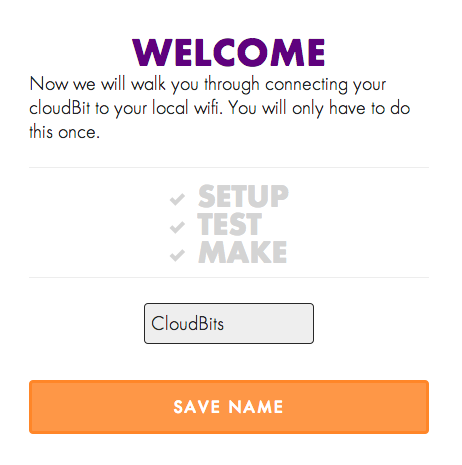Click the divider line above SETUP
The width and height of the screenshot is (462, 465).
tap(229, 167)
